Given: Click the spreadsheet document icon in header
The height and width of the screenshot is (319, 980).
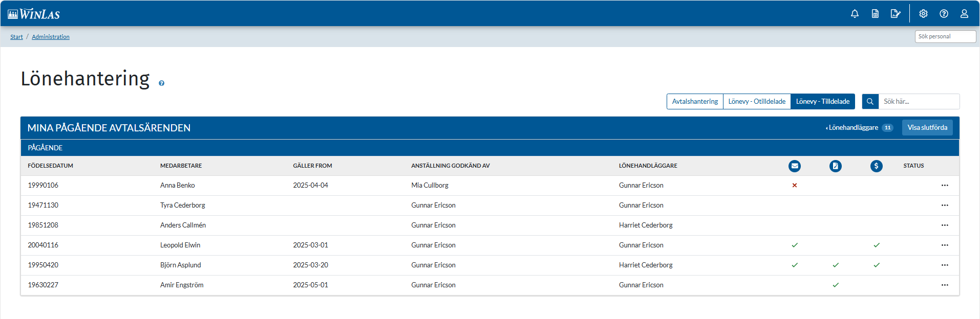Looking at the screenshot, I should (875, 14).
